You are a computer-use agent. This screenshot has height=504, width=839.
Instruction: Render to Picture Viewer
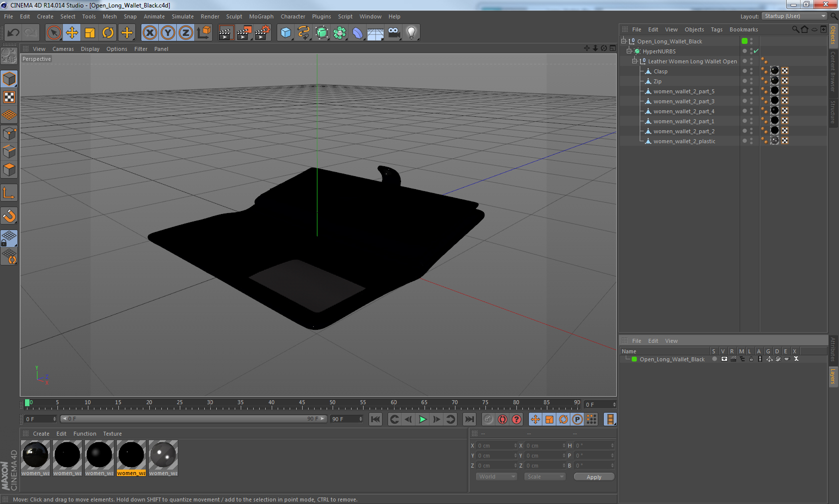(x=244, y=33)
